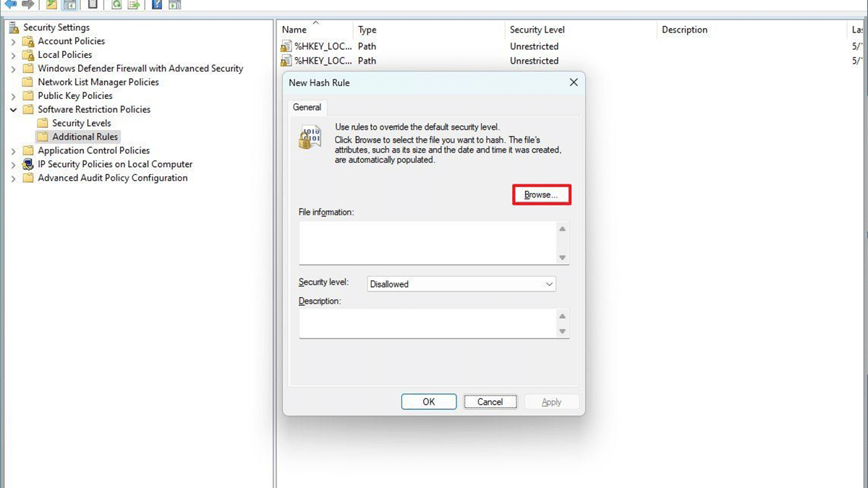Click the Export List toolbar icon
Image resolution: width=868 pixels, height=488 pixels.
click(x=134, y=4)
